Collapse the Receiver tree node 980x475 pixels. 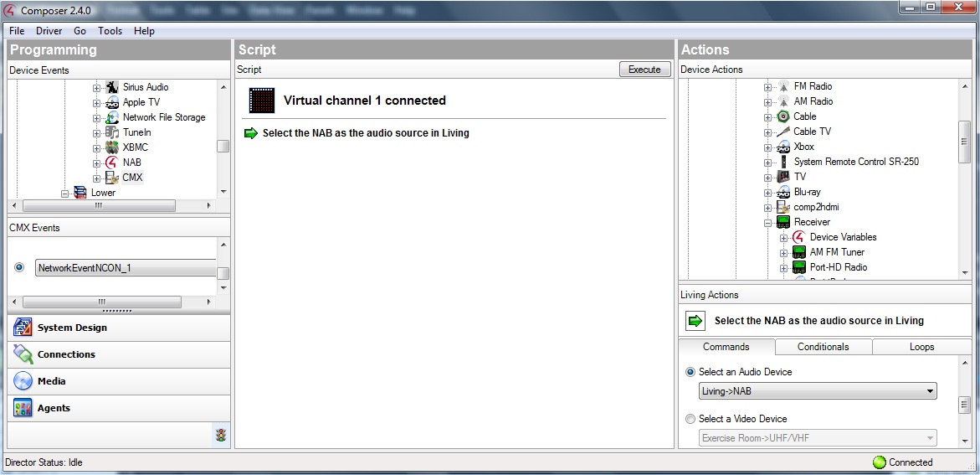[x=768, y=223]
